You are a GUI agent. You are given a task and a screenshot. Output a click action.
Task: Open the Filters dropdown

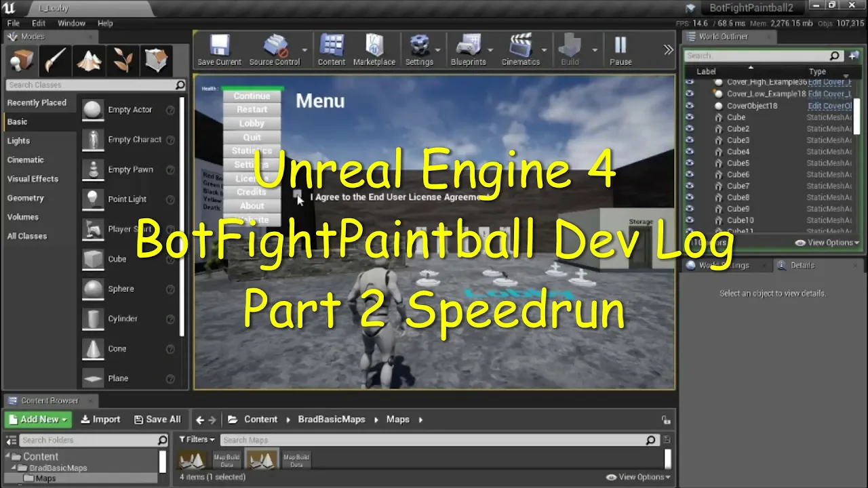click(197, 440)
